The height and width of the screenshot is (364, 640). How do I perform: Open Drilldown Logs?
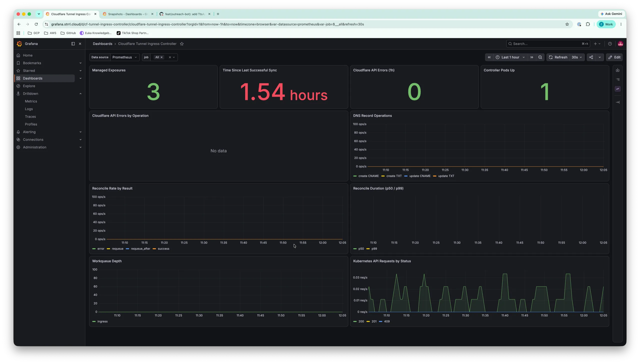tap(29, 109)
